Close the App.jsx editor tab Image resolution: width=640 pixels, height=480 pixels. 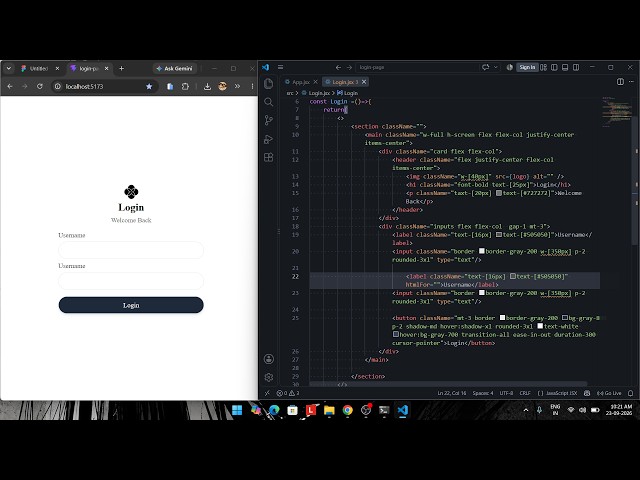pos(316,82)
